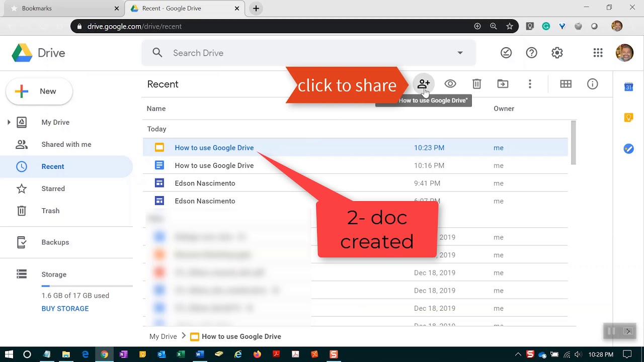
Task: Click the zoom magnifier icon in the address bar
Action: point(494,26)
